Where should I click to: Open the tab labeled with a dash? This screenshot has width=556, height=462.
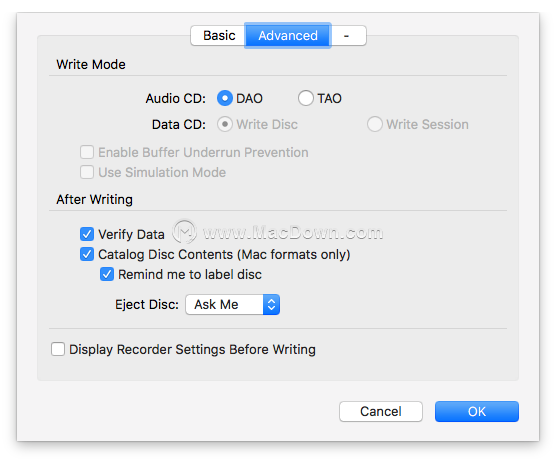pos(348,35)
